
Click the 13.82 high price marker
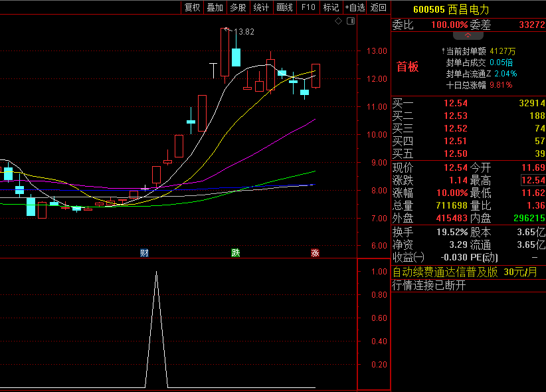[244, 32]
